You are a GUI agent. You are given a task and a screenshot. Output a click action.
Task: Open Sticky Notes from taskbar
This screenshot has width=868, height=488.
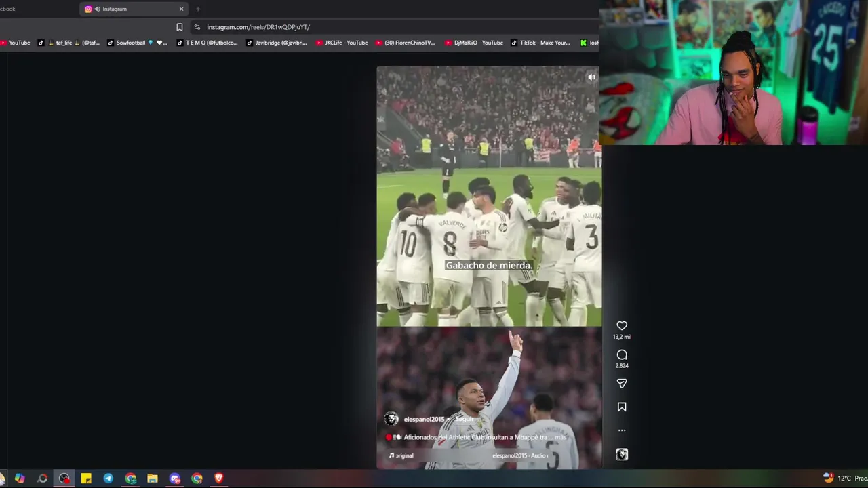(x=86, y=479)
